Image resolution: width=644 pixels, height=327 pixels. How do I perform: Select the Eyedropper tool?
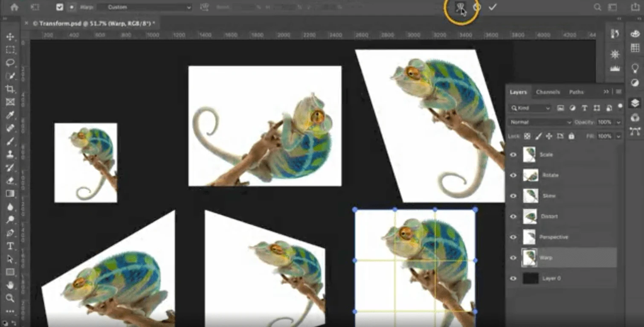click(x=10, y=115)
